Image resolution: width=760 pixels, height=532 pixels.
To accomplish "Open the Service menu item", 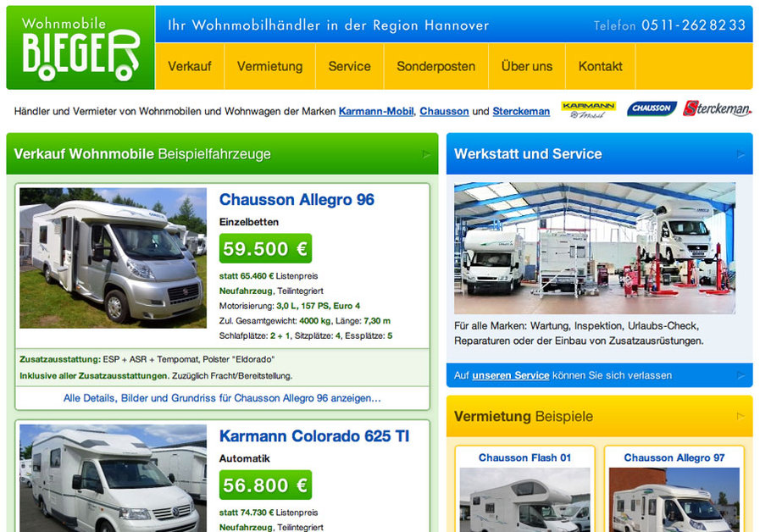I will (x=349, y=66).
